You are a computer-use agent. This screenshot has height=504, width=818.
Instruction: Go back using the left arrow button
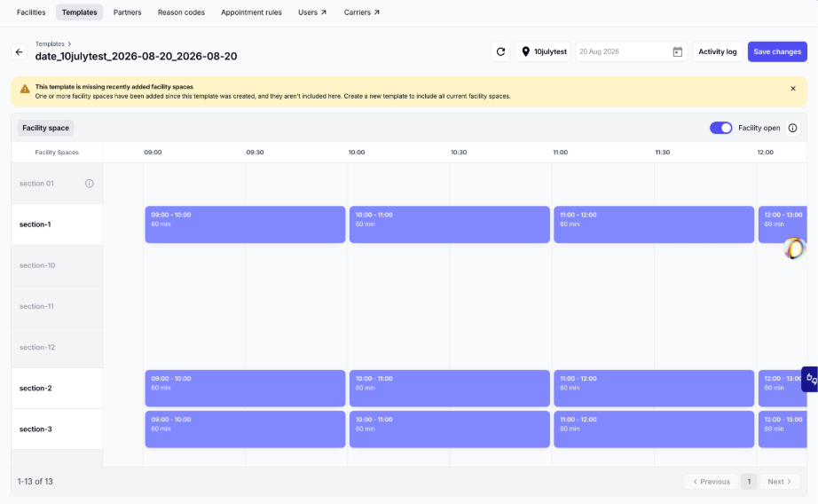pos(20,52)
